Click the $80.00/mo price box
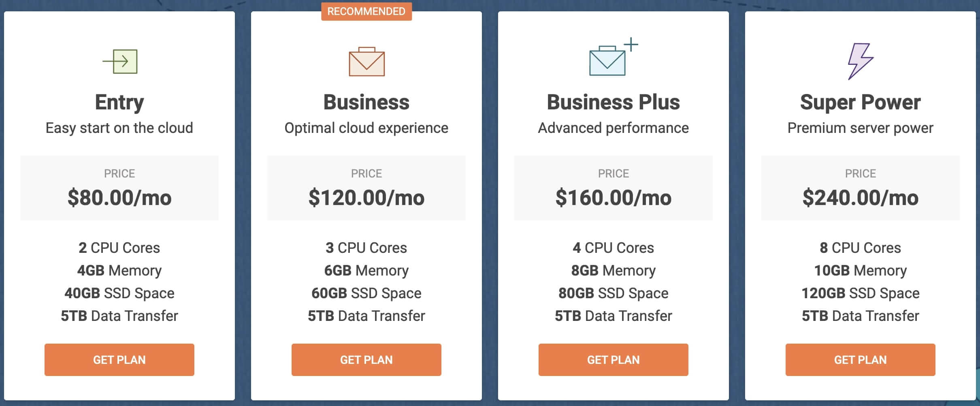The width and height of the screenshot is (980, 406). pyautogui.click(x=119, y=188)
